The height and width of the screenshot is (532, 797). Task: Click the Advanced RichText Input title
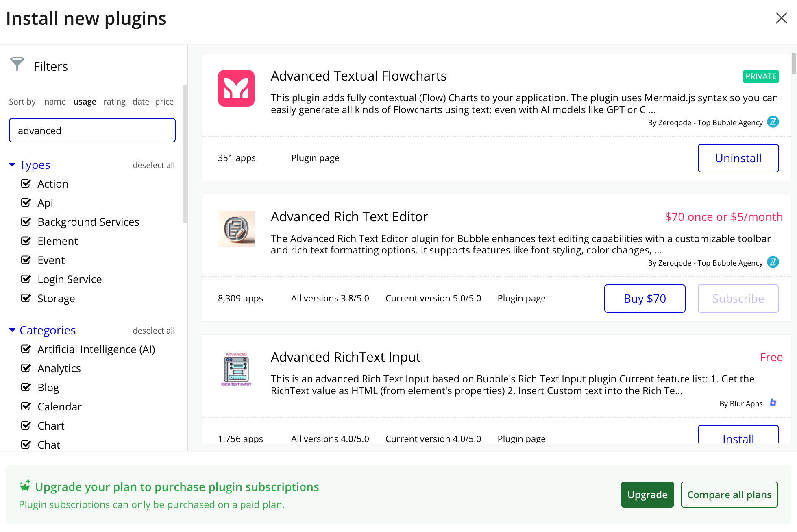[346, 357]
